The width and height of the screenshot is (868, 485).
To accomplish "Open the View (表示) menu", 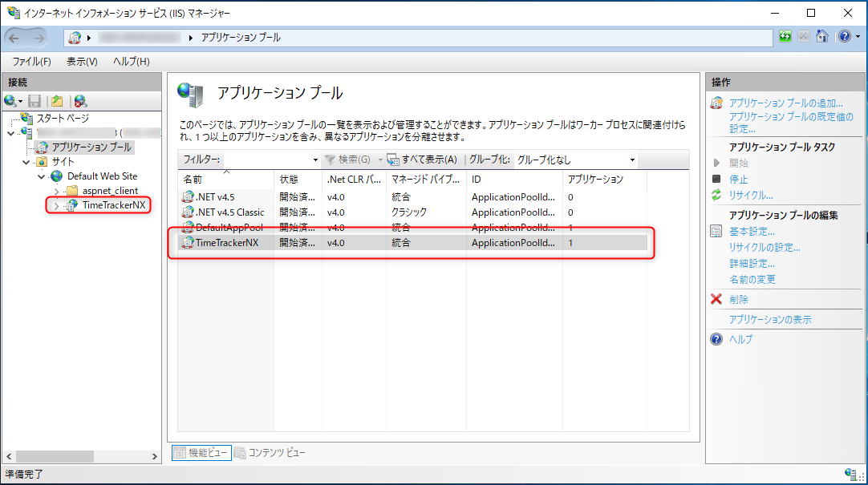I will [82, 62].
